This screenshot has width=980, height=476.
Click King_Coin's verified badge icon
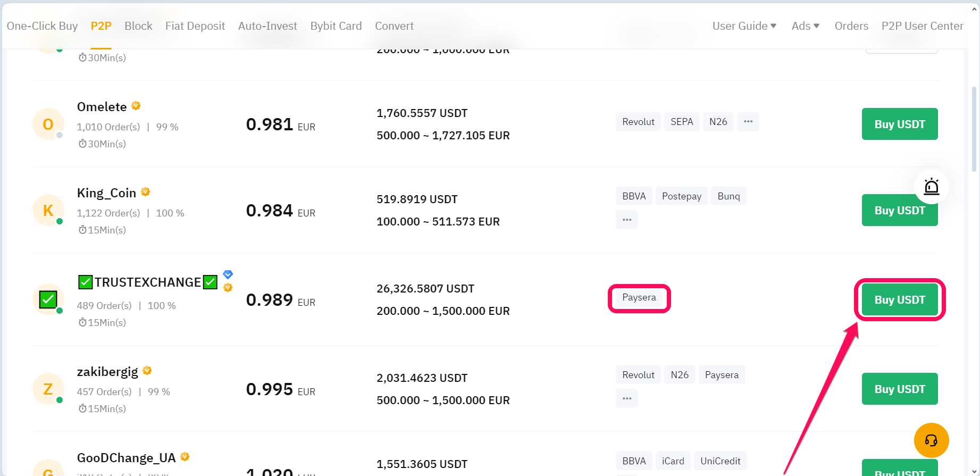pos(146,192)
